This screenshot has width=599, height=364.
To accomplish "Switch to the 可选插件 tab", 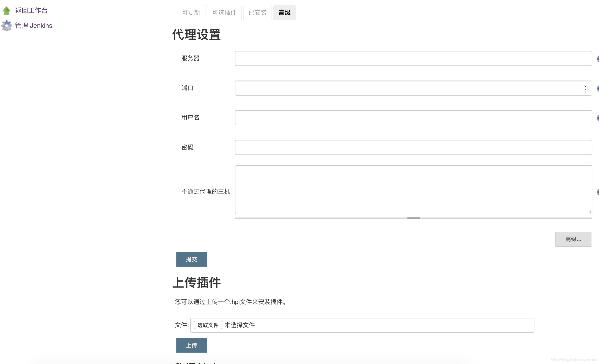I will (224, 12).
